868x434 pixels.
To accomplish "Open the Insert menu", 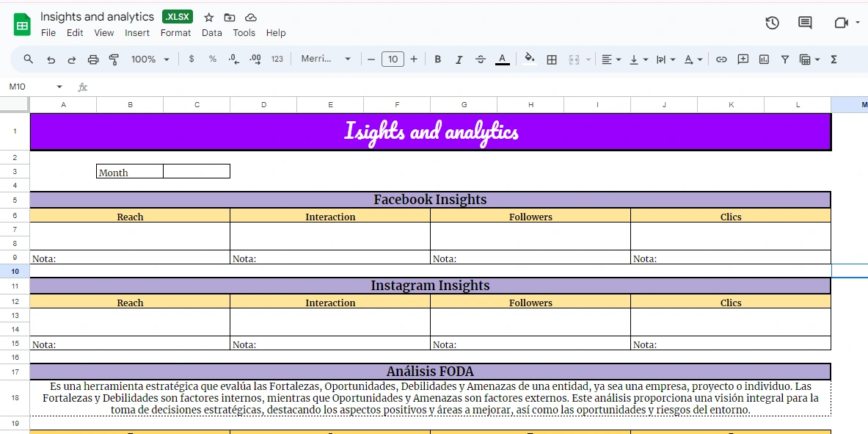I will point(136,33).
